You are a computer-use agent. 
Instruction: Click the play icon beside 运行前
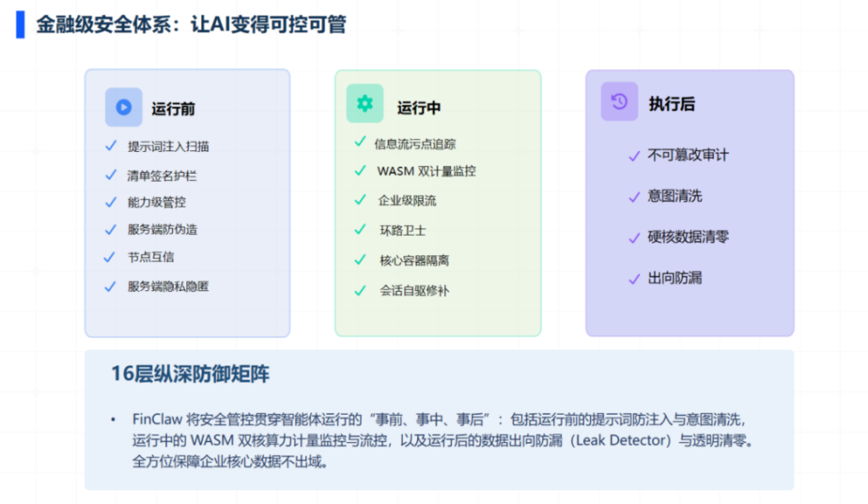(x=124, y=107)
